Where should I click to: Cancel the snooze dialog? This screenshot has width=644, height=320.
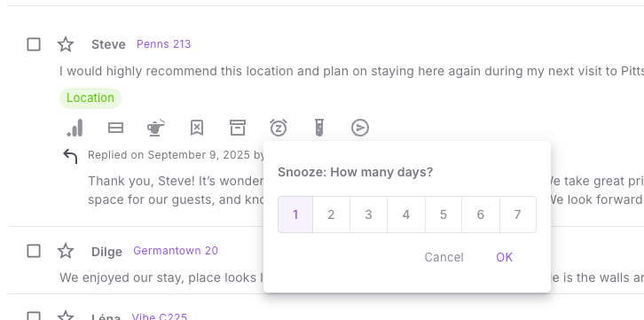coord(444,257)
